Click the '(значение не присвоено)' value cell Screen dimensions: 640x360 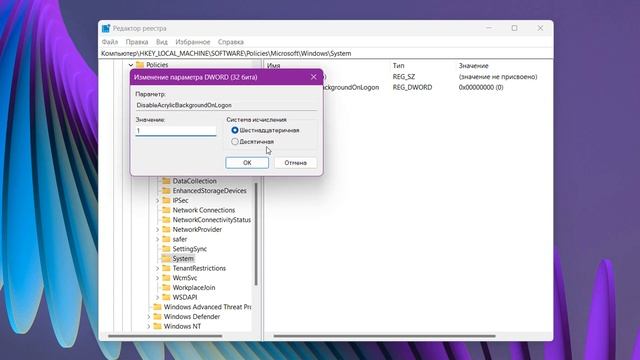(x=498, y=77)
